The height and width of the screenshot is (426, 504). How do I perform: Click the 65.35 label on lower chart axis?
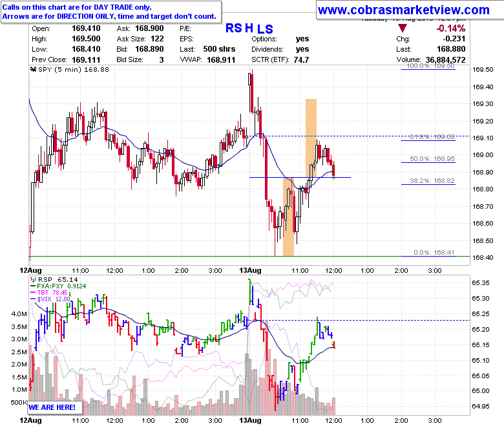point(481,283)
